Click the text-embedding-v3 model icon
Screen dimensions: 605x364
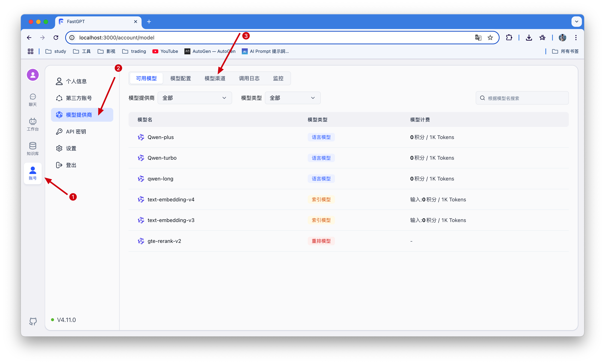[141, 220]
